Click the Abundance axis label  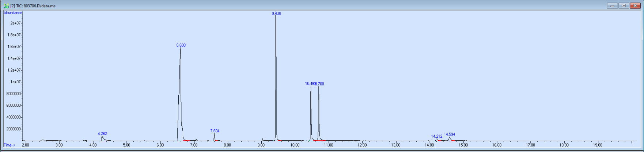point(13,13)
